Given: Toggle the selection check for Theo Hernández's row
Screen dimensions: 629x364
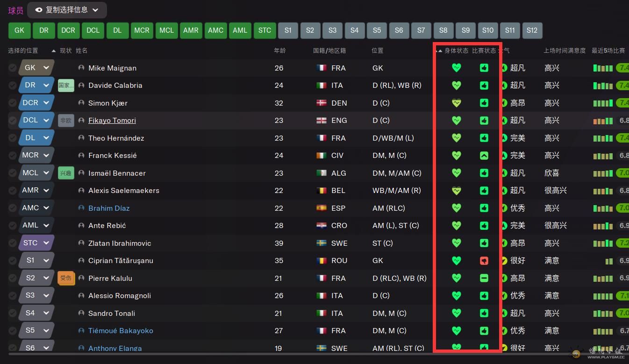Looking at the screenshot, I should coord(12,138).
